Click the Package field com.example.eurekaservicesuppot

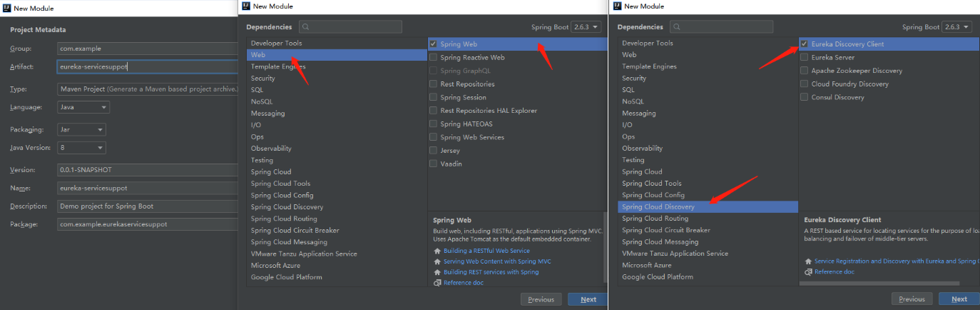tap(147, 224)
